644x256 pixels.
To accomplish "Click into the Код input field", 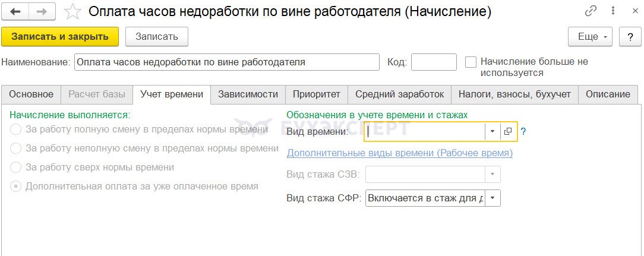I will coord(434,62).
